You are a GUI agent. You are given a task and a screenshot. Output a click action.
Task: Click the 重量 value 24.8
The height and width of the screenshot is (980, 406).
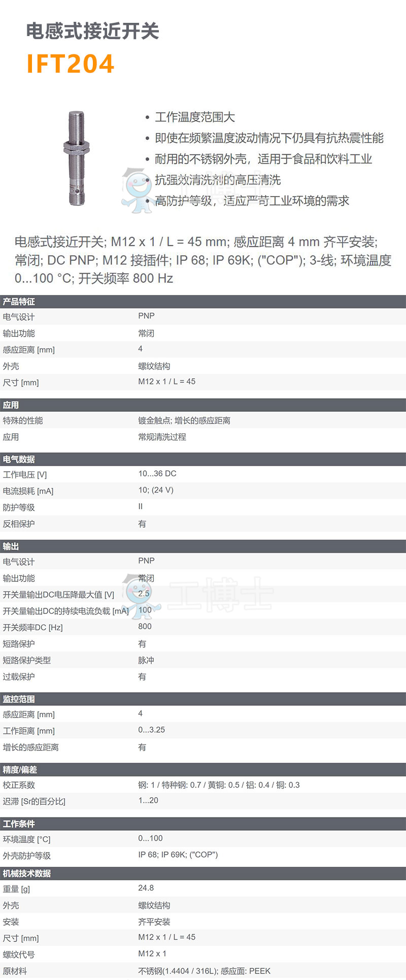(146, 888)
